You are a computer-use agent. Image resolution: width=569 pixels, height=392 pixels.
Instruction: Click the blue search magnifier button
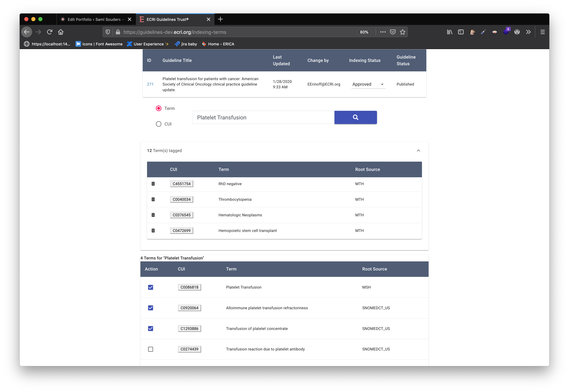click(x=355, y=117)
